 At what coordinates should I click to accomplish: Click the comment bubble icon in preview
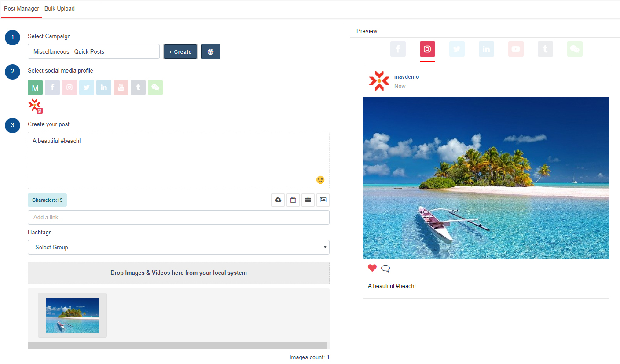coord(385,269)
